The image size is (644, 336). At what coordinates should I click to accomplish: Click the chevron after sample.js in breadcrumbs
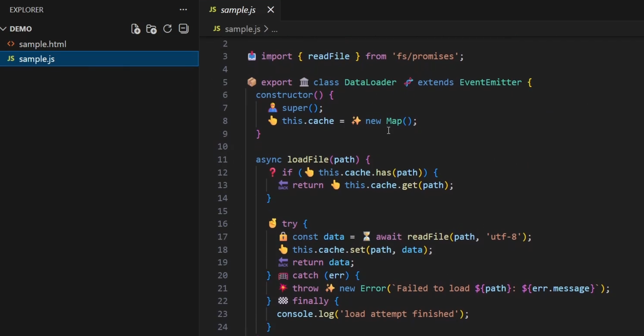(266, 29)
